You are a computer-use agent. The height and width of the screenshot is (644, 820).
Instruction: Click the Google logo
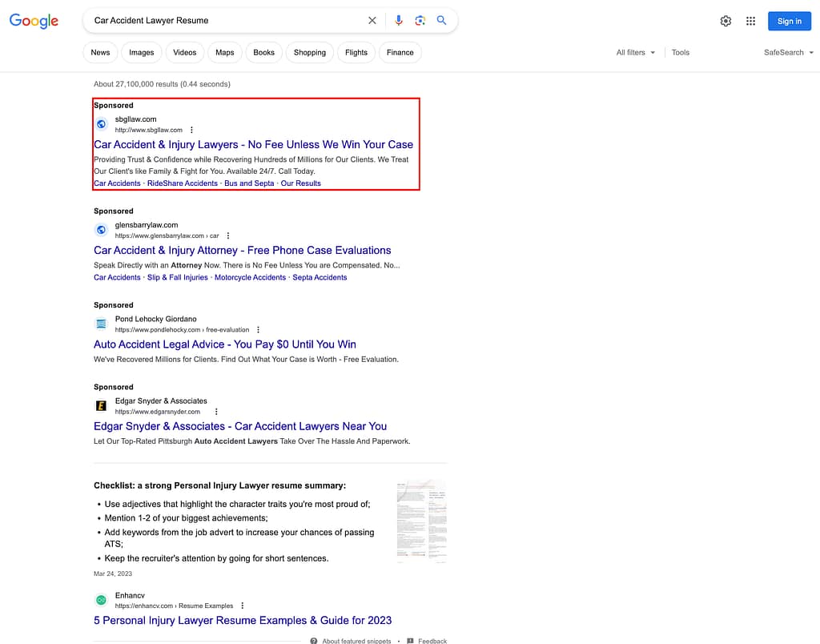pos(34,21)
